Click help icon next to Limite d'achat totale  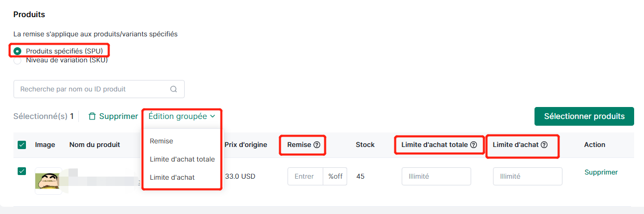[473, 145]
